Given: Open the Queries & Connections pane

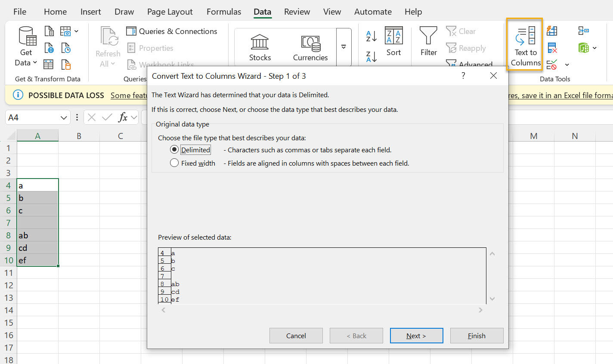Looking at the screenshot, I should pyautogui.click(x=172, y=31).
